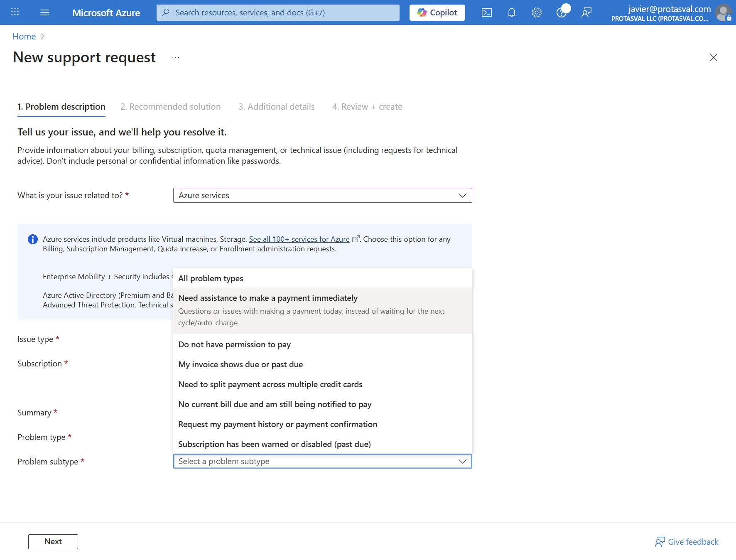
Task: Open the Azure portal apps grid icon
Action: 15,12
